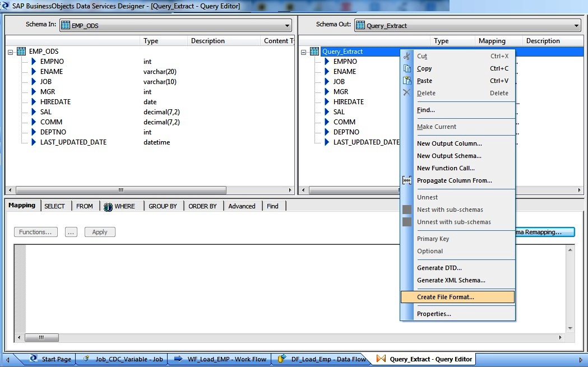Click the Schema In scroll right arrow
The image size is (588, 367).
click(x=290, y=190)
